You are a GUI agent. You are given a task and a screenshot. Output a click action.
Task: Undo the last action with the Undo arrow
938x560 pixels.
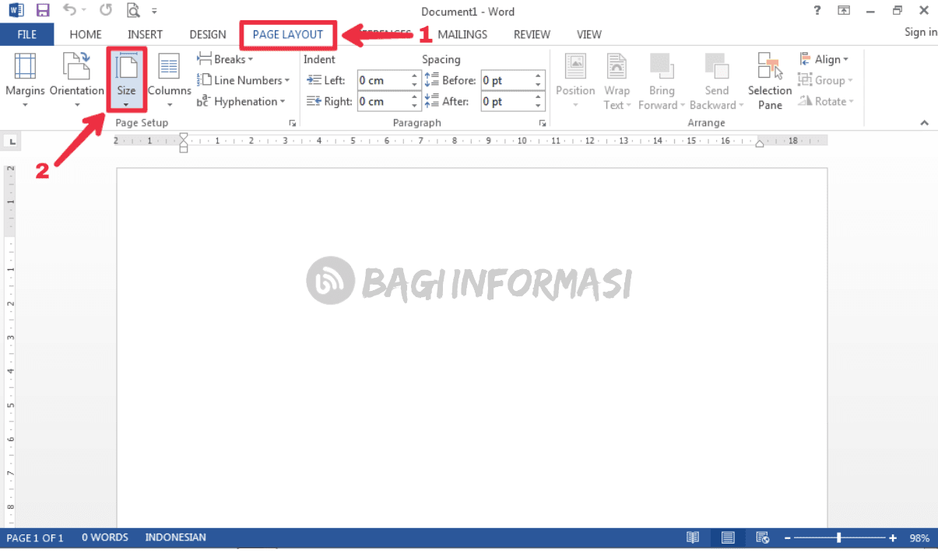coord(69,11)
